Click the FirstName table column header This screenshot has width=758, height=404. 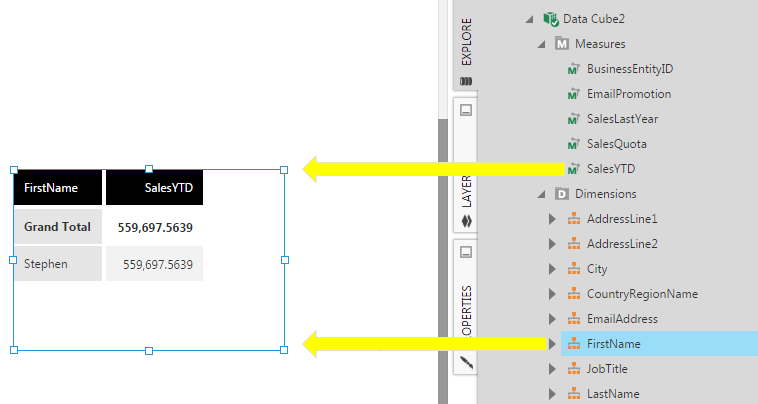(x=58, y=188)
